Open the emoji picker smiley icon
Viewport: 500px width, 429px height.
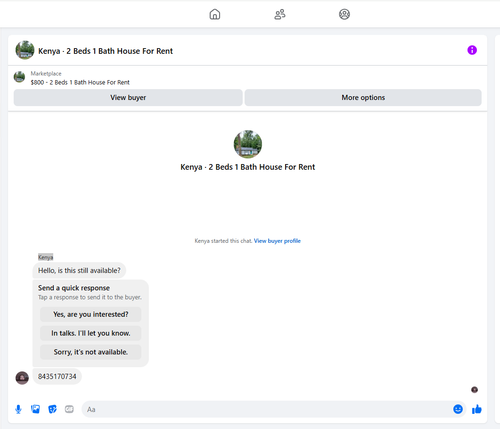coord(458,409)
